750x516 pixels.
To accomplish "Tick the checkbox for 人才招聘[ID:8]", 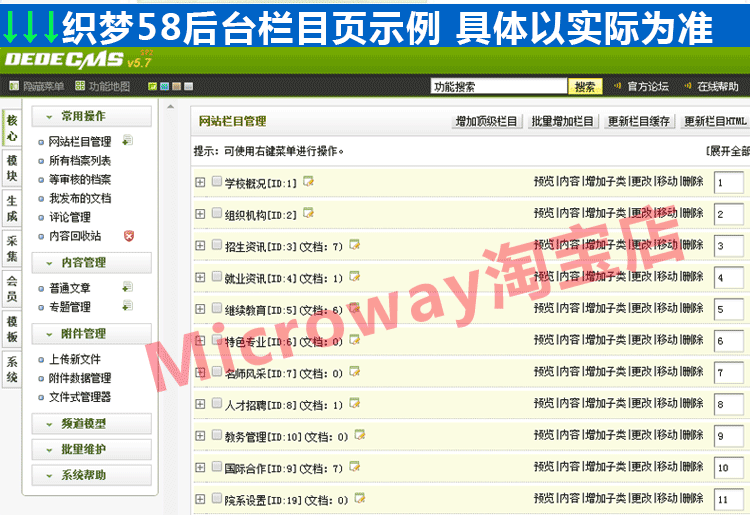I will [x=217, y=403].
